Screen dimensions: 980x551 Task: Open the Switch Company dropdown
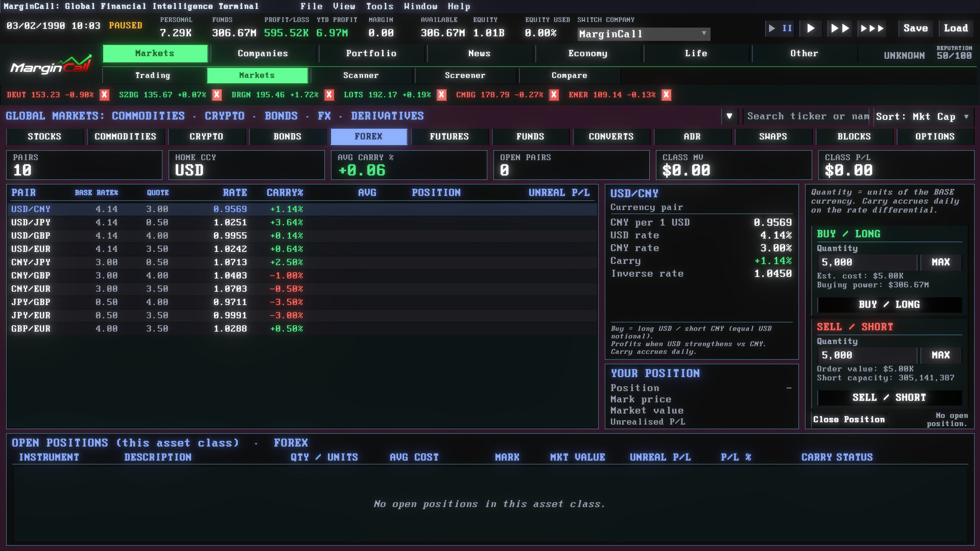click(x=644, y=34)
